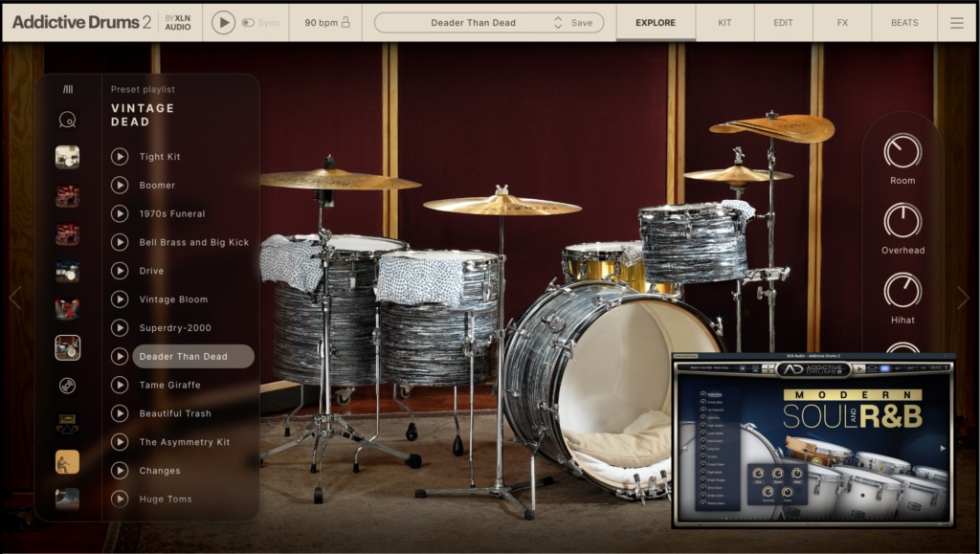The height and width of the screenshot is (554, 980).
Task: Preview the Drive preset with its play icon
Action: pyautogui.click(x=120, y=271)
